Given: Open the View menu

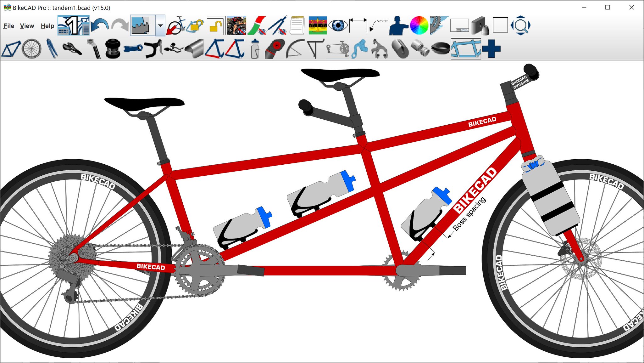Looking at the screenshot, I should (x=27, y=26).
